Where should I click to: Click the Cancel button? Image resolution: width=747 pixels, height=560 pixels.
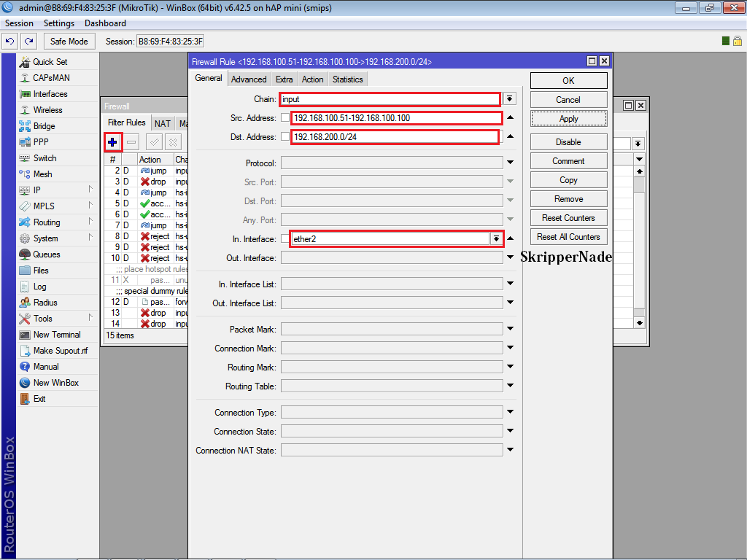click(568, 99)
